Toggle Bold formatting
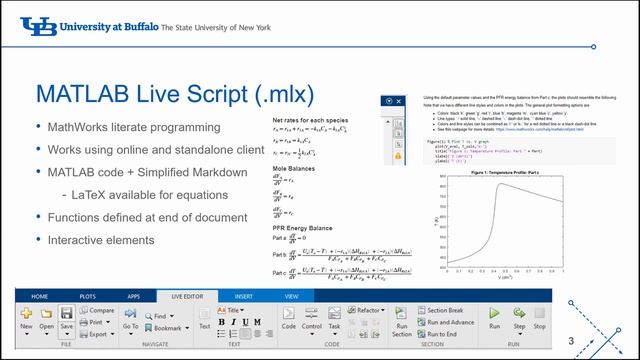The width and height of the screenshot is (640, 360). pos(222,322)
